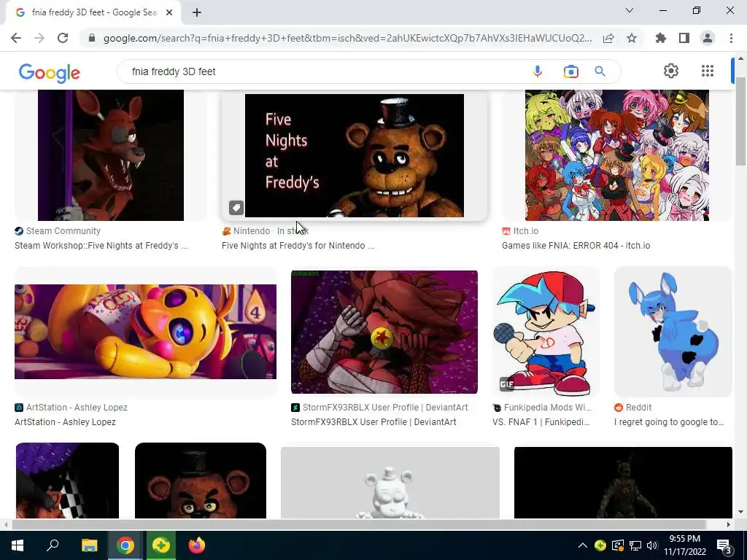Share this page from the address bar

pyautogui.click(x=608, y=38)
